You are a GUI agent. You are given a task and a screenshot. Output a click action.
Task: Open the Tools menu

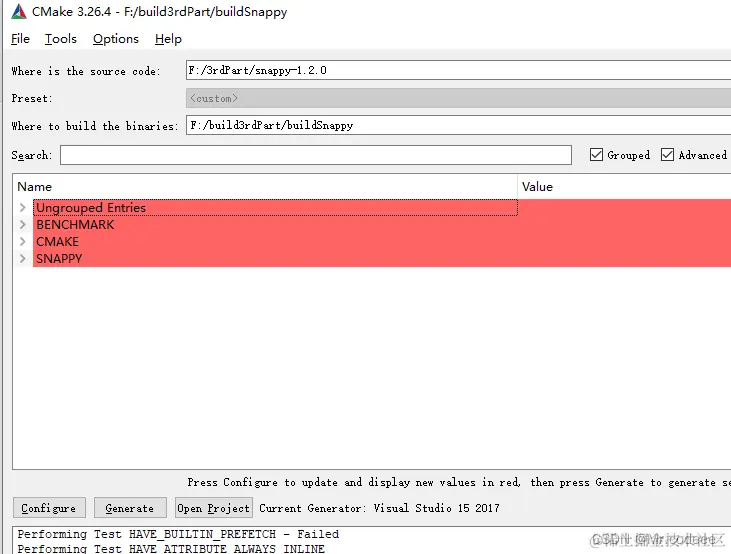pyautogui.click(x=61, y=39)
